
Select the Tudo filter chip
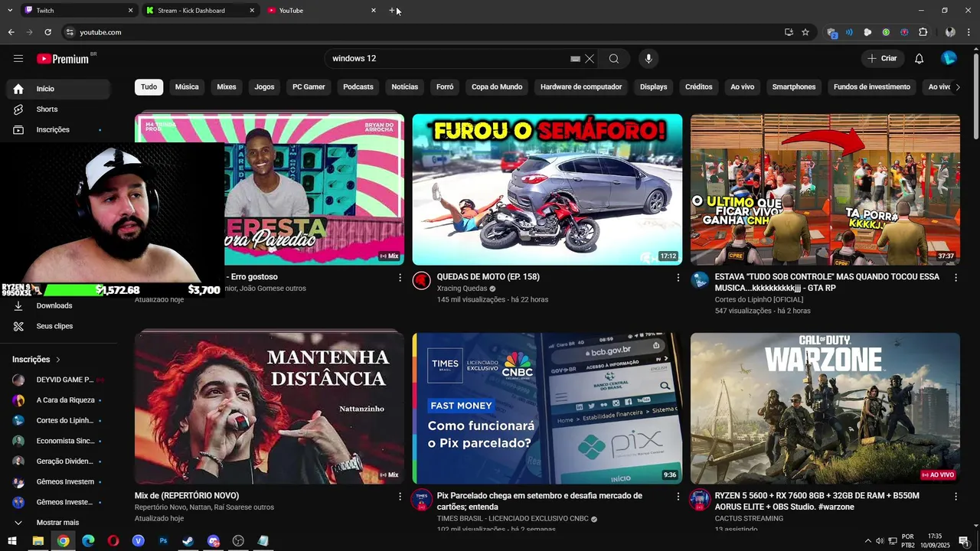click(x=149, y=87)
